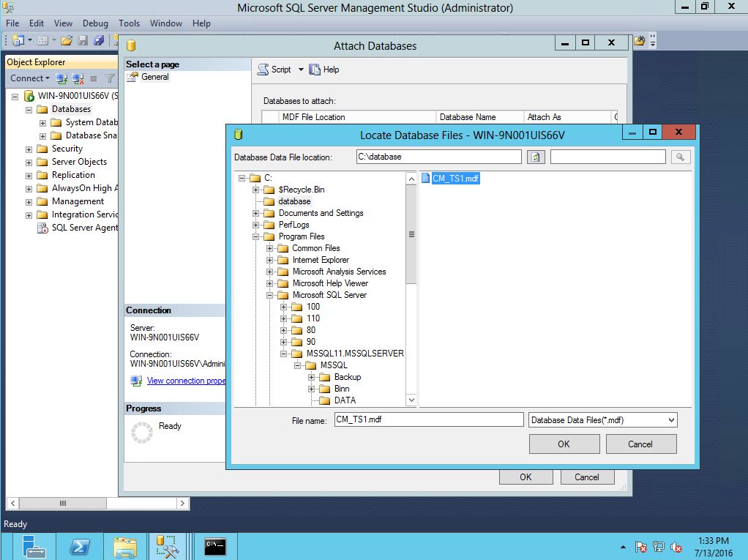Open the Debug menu
This screenshot has width=748, height=560.
pyautogui.click(x=95, y=23)
